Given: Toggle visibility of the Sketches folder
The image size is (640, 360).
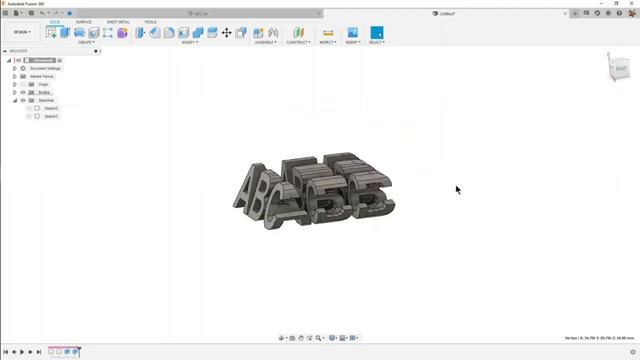Looking at the screenshot, I should point(23,100).
